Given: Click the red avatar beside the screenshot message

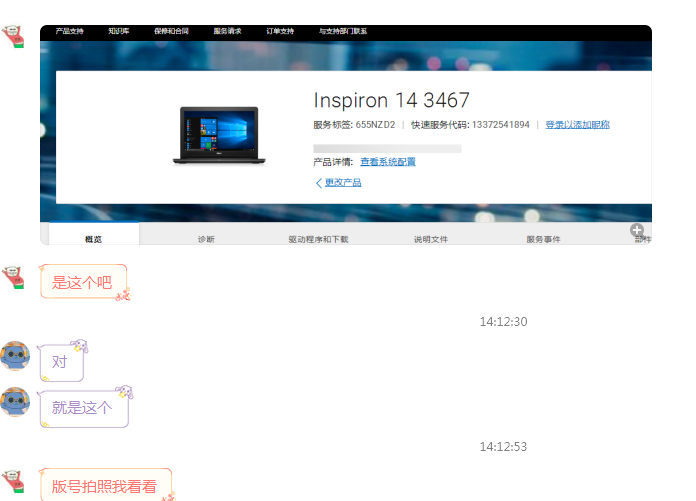Looking at the screenshot, I should (x=13, y=37).
